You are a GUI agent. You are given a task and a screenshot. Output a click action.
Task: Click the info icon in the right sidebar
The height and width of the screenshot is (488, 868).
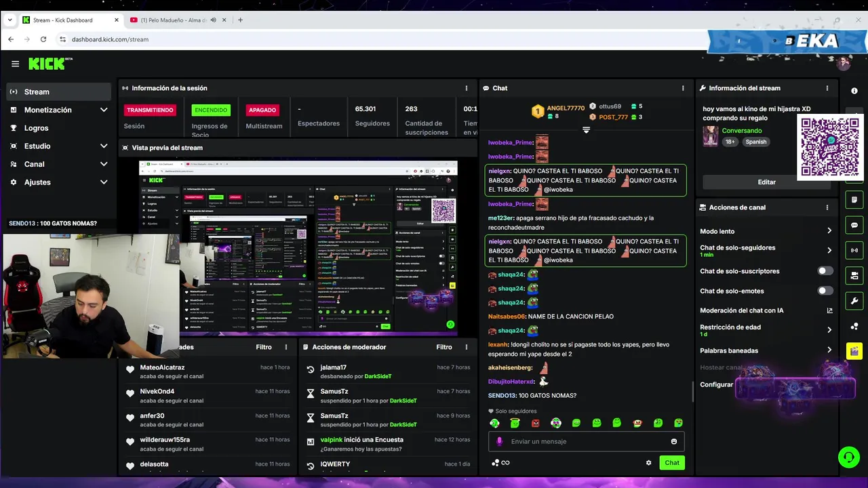click(854, 91)
